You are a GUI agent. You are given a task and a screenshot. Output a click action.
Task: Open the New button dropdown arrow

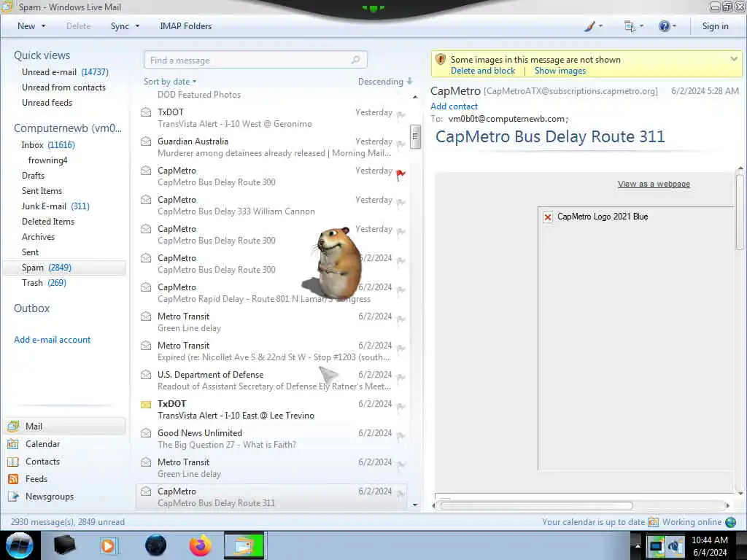coord(43,26)
